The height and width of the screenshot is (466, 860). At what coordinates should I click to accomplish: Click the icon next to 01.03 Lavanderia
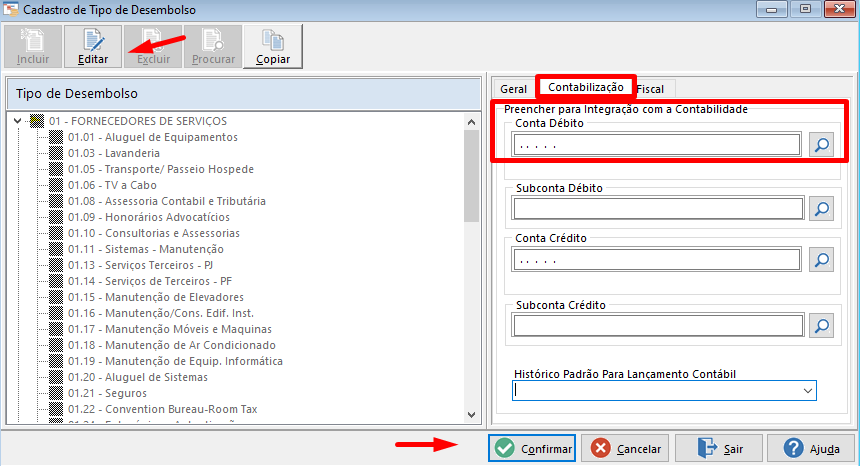click(56, 153)
